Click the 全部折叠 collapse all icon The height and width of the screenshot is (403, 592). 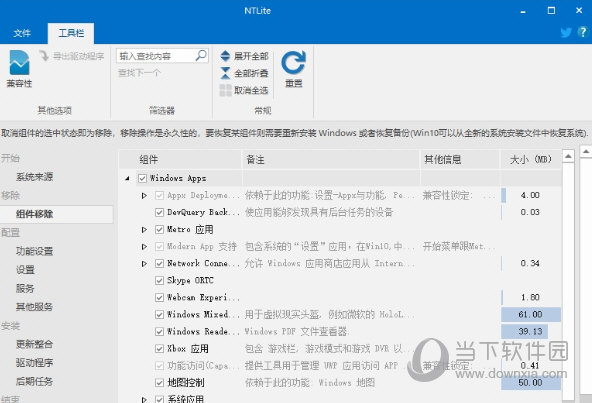(225, 73)
